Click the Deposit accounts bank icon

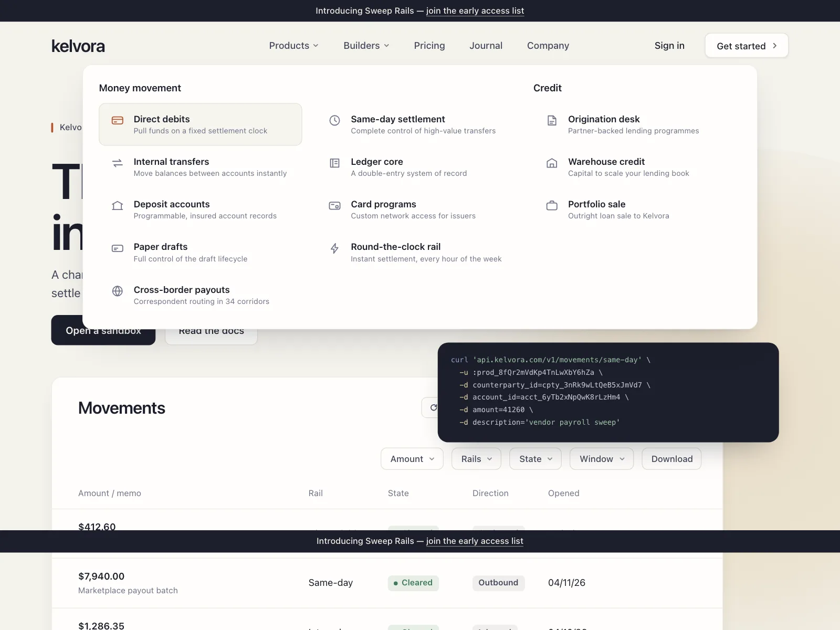click(118, 206)
